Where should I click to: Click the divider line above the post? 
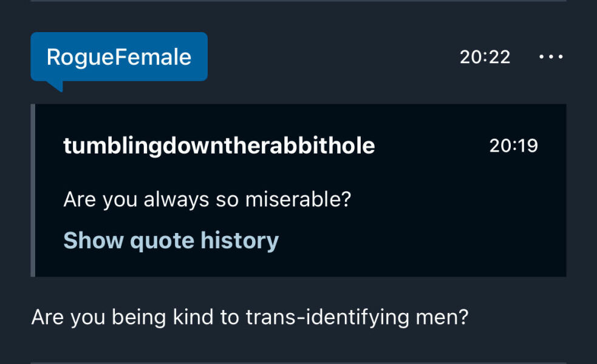click(x=298, y=1)
